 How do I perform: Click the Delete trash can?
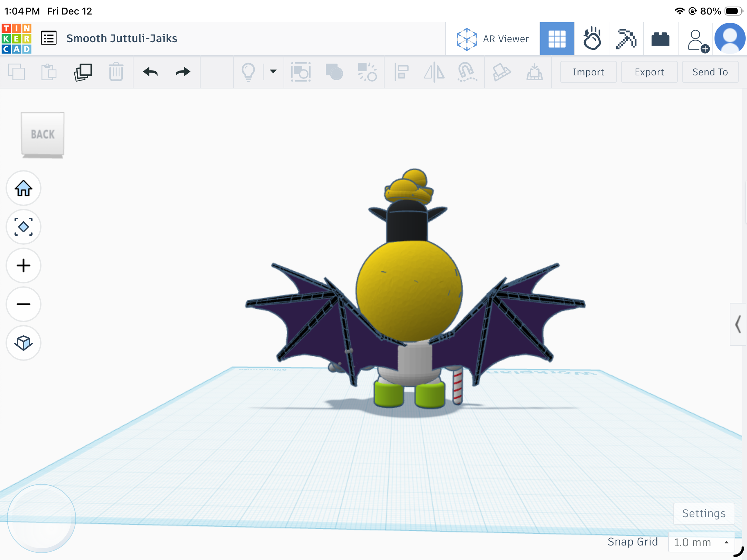click(116, 72)
